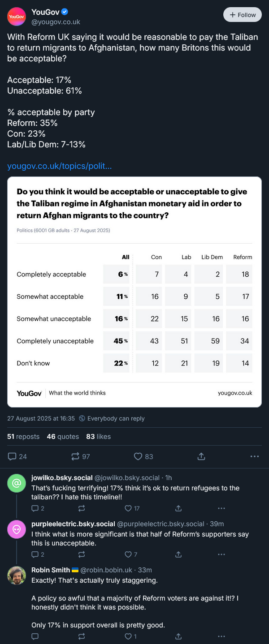This screenshot has height=644, width=269.
Task: View the 51 reposts list
Action: (23, 437)
